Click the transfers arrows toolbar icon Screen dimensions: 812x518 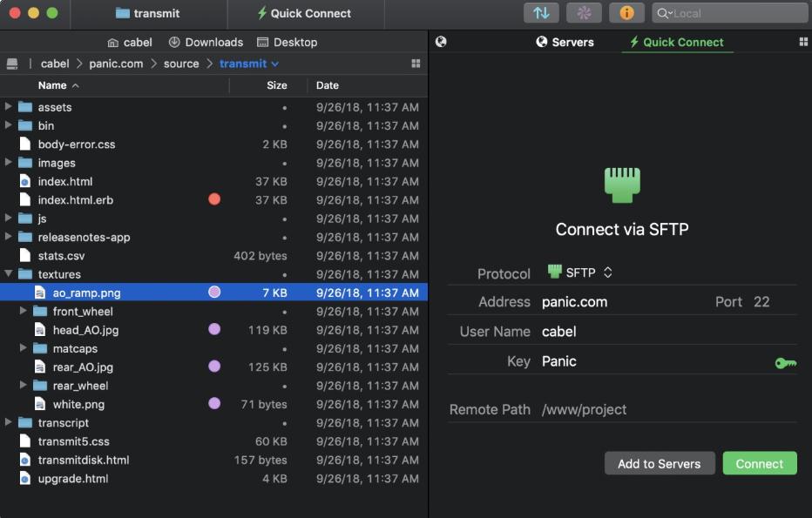(541, 13)
